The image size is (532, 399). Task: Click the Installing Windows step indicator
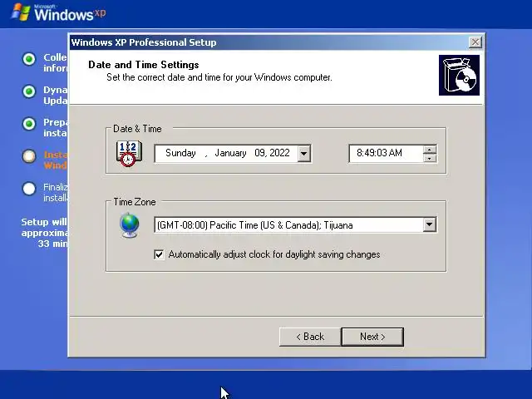coord(29,156)
